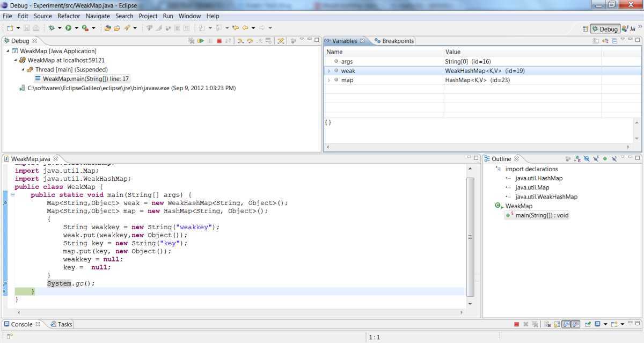This screenshot has height=343, width=644.
Task: Click javaw.exe process entry in Debug tree
Action: point(127,88)
